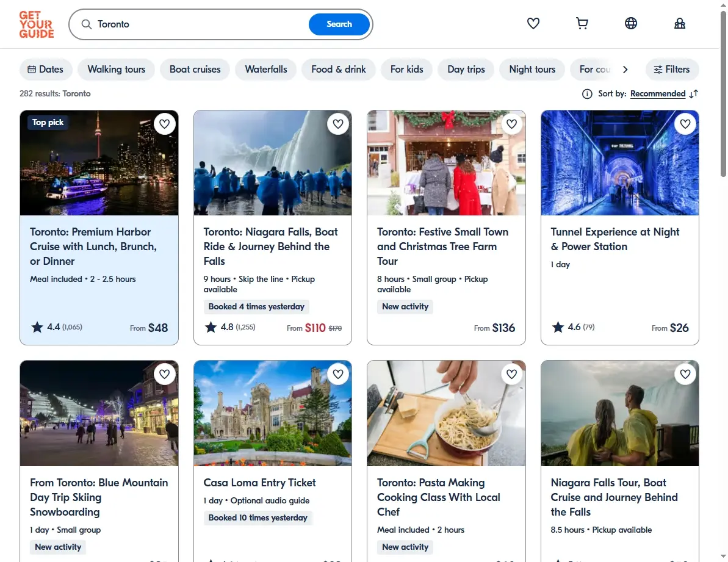This screenshot has width=728, height=562.
Task: Click the blue Search button
Action: point(339,24)
